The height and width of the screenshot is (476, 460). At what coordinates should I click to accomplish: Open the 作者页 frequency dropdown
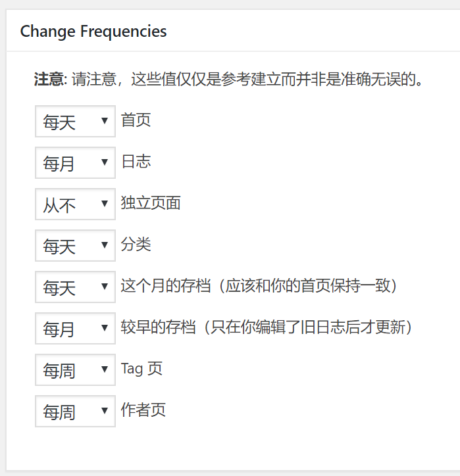click(x=75, y=412)
